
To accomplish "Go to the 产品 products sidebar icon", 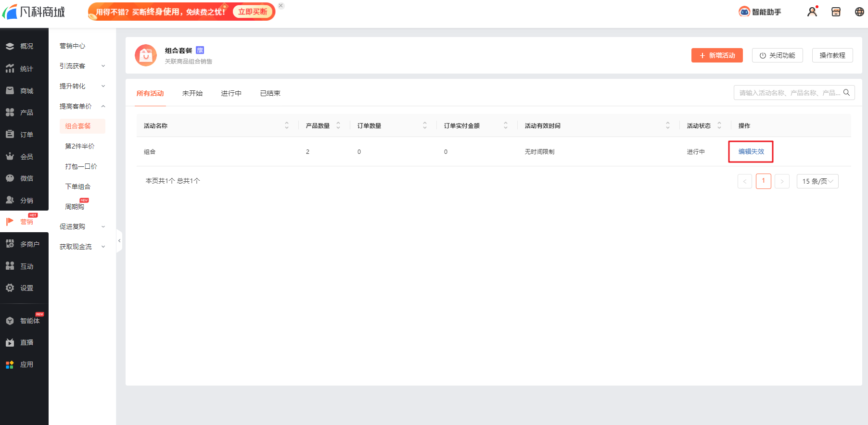I will [10, 112].
